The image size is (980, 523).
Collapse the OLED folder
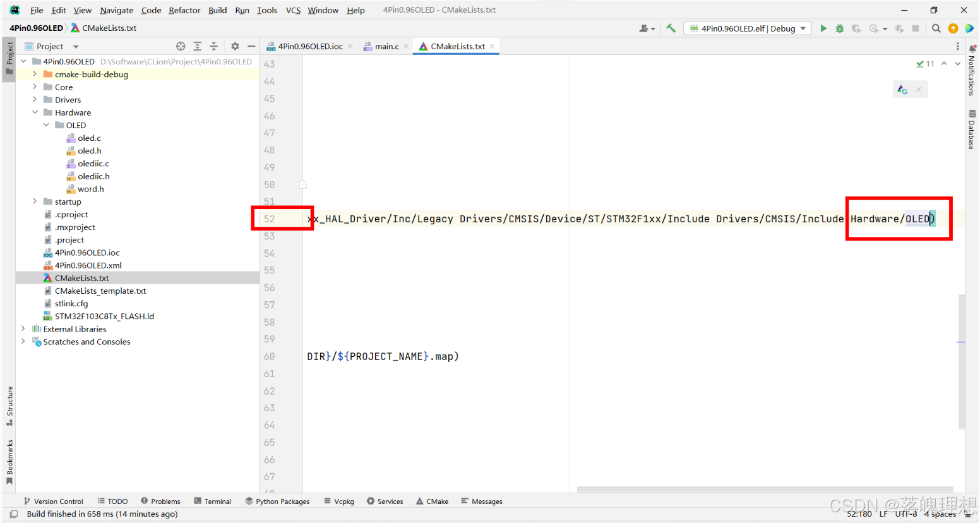47,125
